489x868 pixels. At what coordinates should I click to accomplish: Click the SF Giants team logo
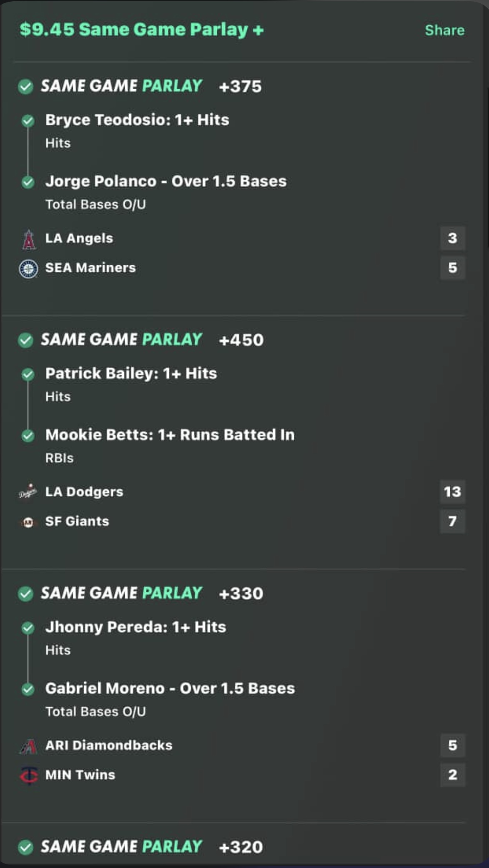[x=28, y=522]
